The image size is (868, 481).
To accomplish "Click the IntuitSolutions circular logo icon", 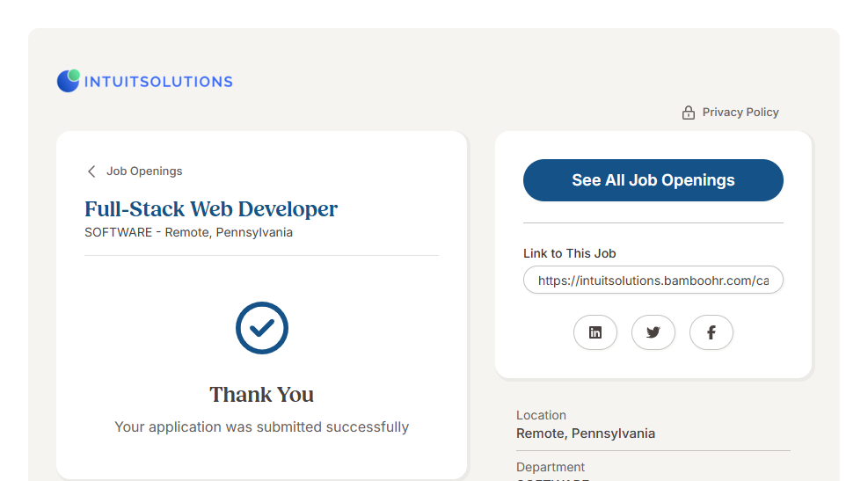I will coord(69,81).
